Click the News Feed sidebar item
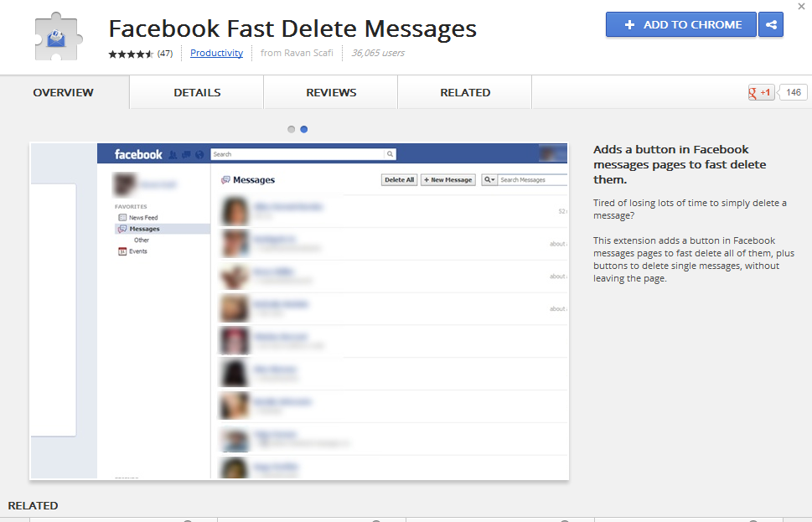 coord(143,218)
